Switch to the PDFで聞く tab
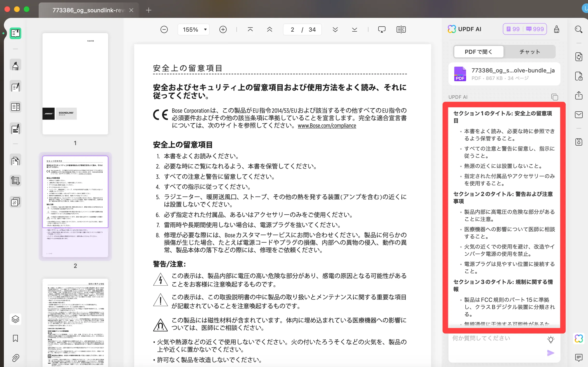 479,52
